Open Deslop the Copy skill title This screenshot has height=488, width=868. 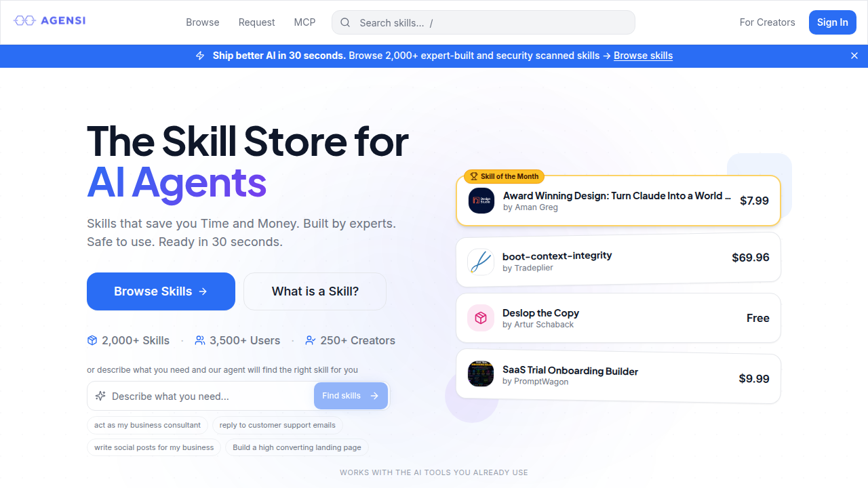[540, 312]
